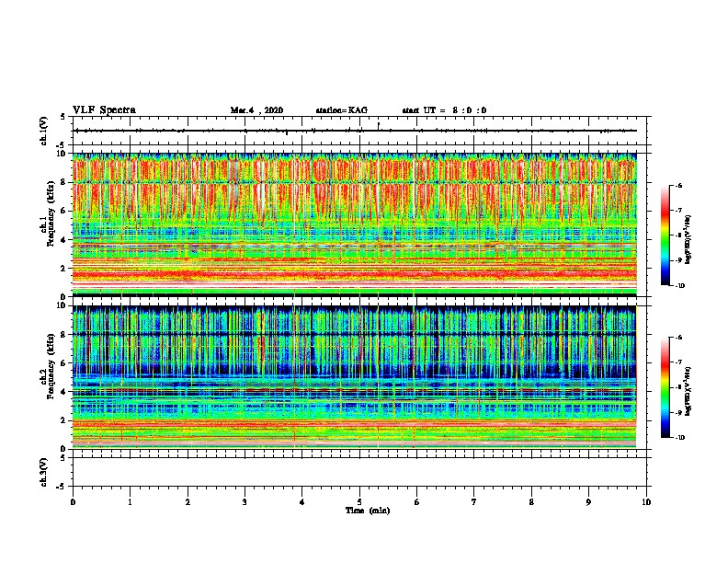
Task: Click the "station=KAG" header label
Action: coord(341,110)
